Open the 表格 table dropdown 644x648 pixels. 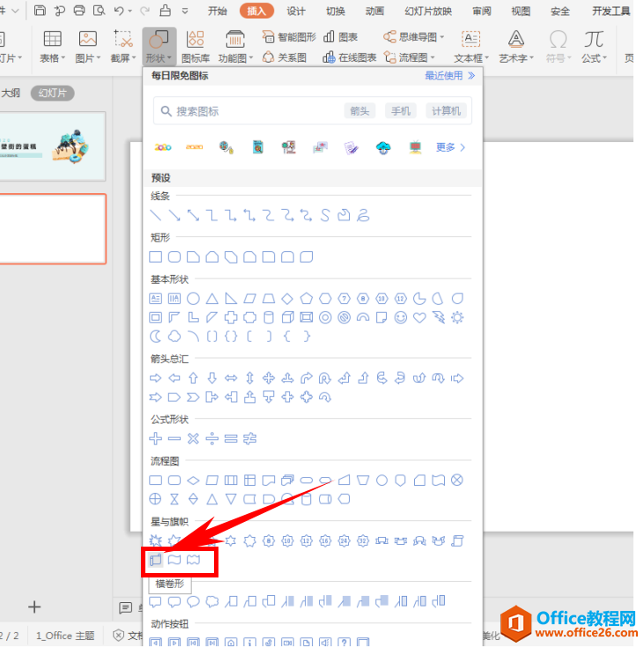(x=53, y=47)
